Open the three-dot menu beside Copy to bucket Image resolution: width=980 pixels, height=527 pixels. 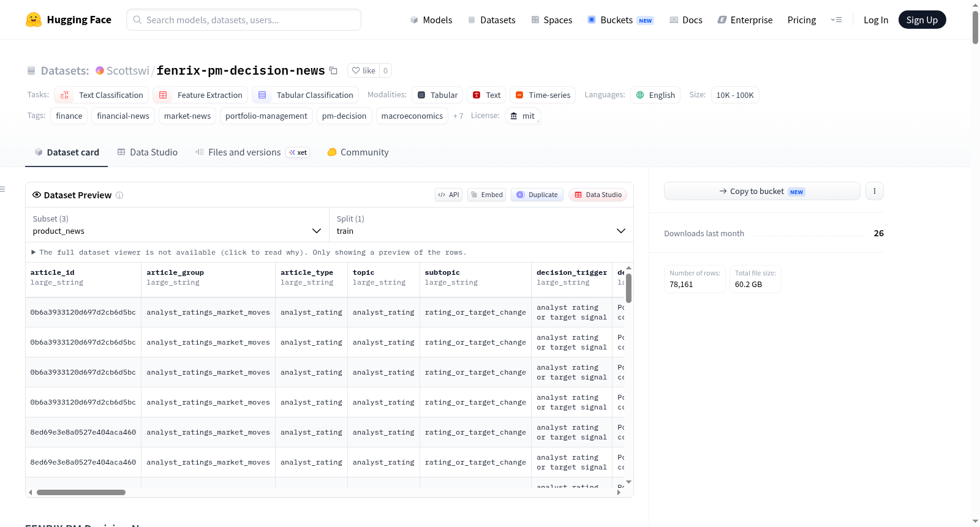click(874, 191)
